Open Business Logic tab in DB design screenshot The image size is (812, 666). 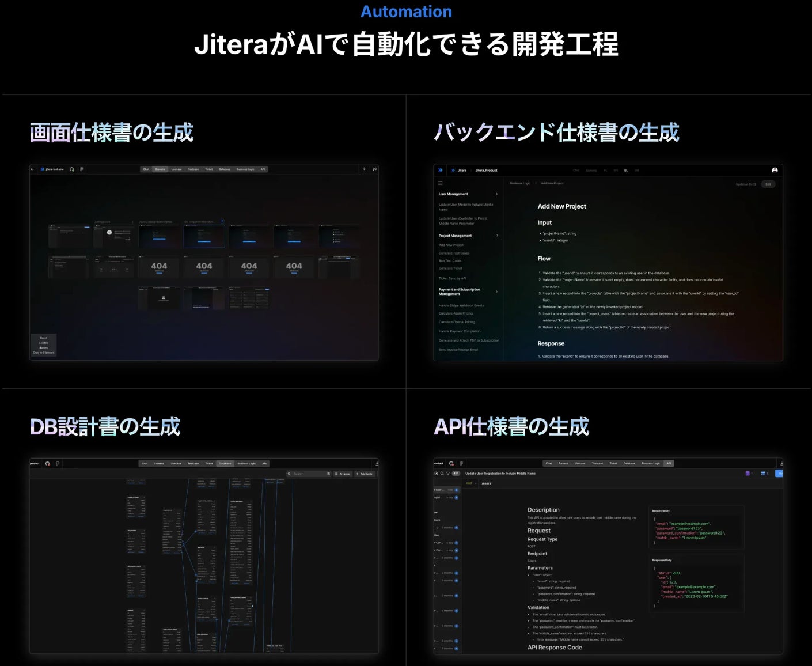(246, 463)
